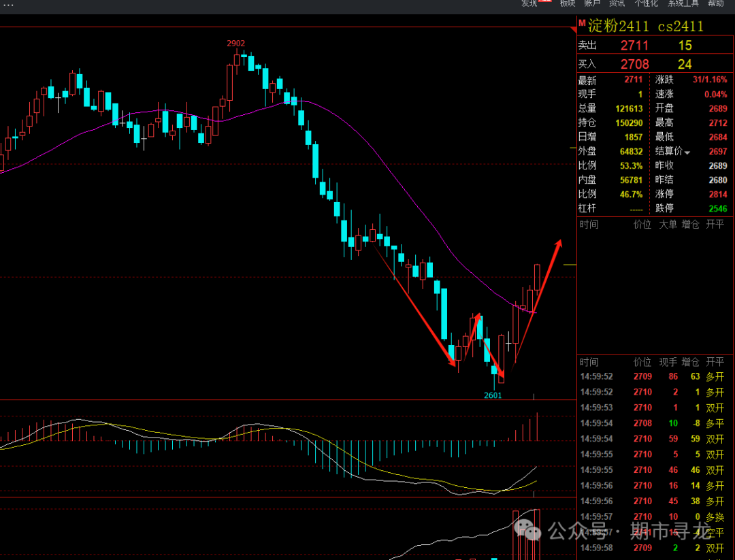Click inside the bottom volume indicator panel

[x=288, y=529]
